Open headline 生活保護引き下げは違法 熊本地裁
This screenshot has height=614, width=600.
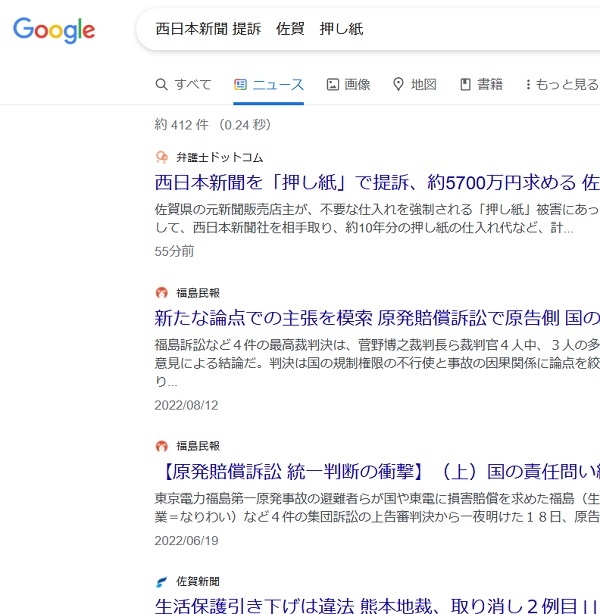point(377,606)
